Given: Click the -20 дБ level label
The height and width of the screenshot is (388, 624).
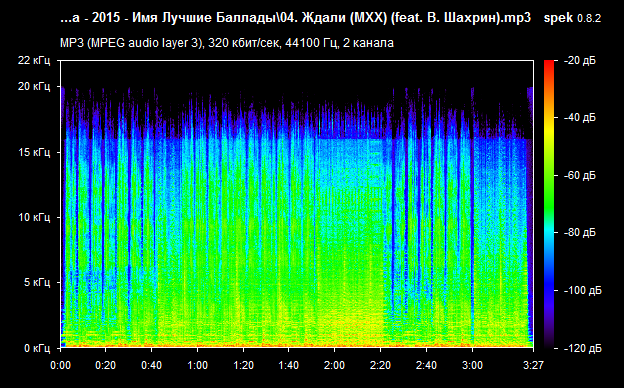Looking at the screenshot, I should tap(580, 60).
